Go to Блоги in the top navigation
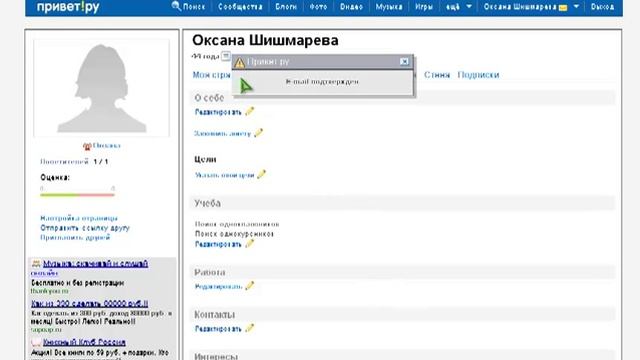This screenshot has width=640, height=360. (x=286, y=7)
